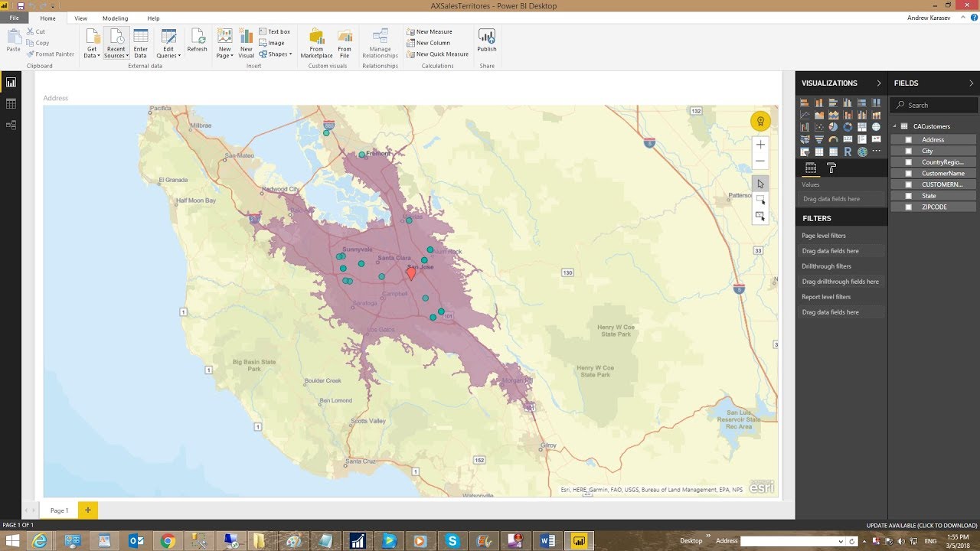This screenshot has width=980, height=551.
Task: Open Skype from taskbar
Action: point(452,540)
